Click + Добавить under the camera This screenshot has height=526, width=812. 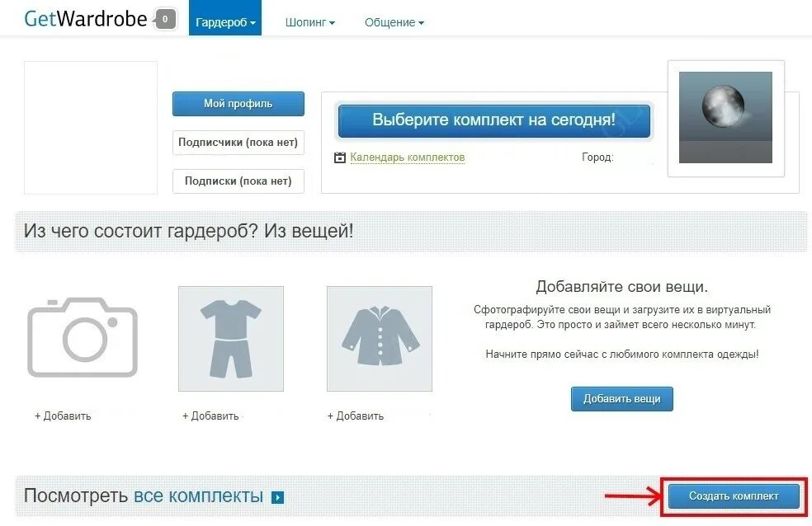(63, 416)
